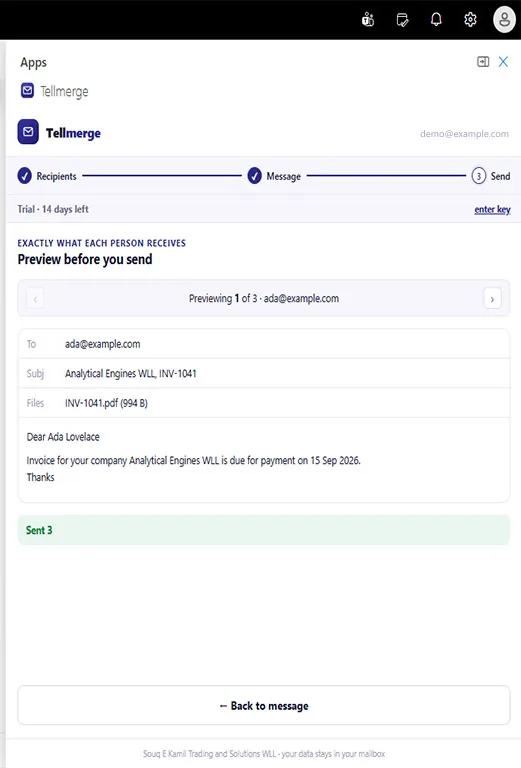Image resolution: width=521 pixels, height=768 pixels.
Task: Click the small Tellmerge icon under Apps
Action: [27, 91]
